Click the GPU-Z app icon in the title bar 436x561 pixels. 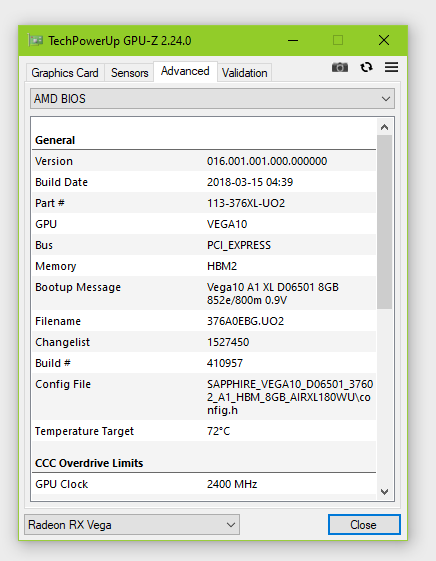click(35, 40)
